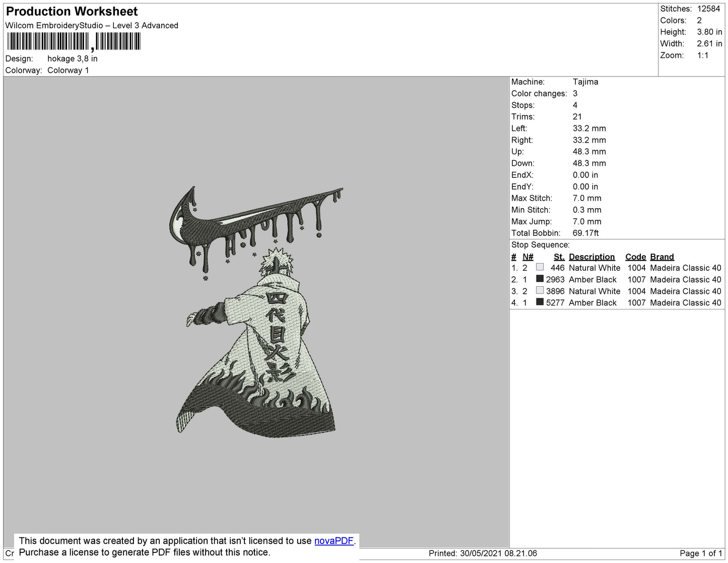Click the Natural White swatch in stop 1
The height and width of the screenshot is (563, 728).
click(540, 267)
